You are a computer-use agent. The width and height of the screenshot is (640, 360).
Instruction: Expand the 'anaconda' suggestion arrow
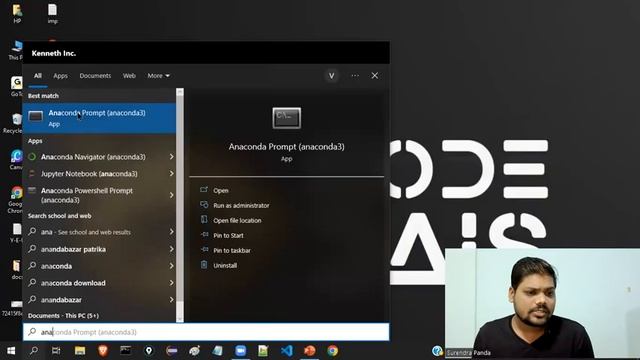click(171, 266)
